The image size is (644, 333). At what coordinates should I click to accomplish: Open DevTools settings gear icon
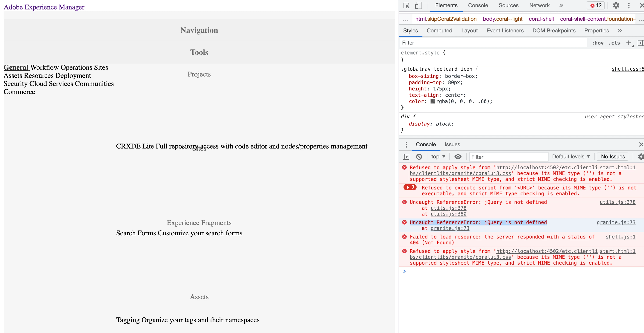pyautogui.click(x=616, y=5)
